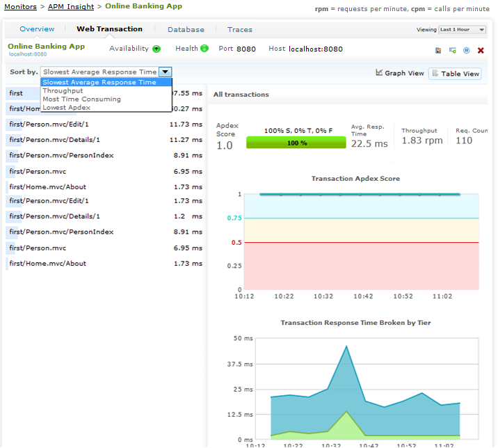Open the Viewing time range dropdown
The image size is (498, 448).
462,30
